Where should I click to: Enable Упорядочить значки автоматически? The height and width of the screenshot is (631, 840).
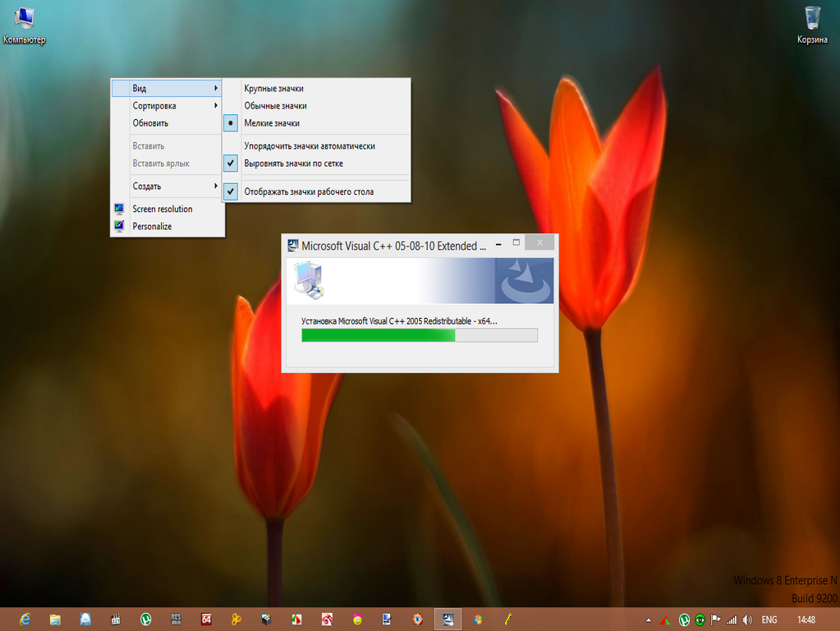(310, 146)
